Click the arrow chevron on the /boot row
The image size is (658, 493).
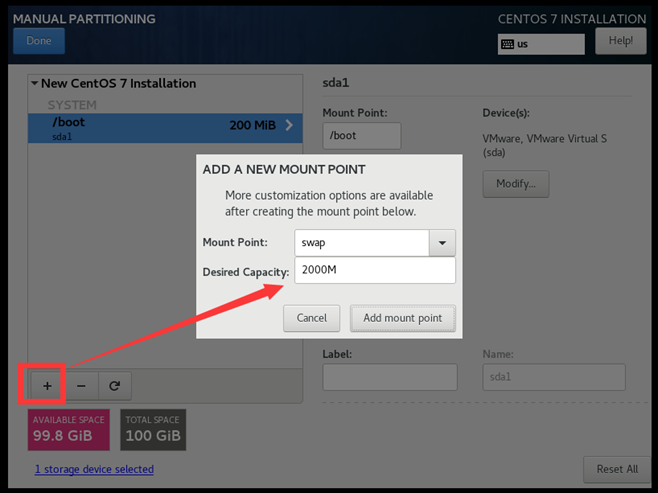pyautogui.click(x=289, y=125)
